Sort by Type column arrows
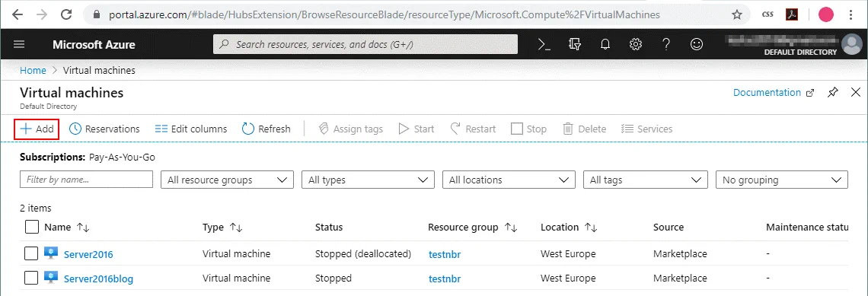Viewport: 868px width, 296px height. pyautogui.click(x=236, y=228)
